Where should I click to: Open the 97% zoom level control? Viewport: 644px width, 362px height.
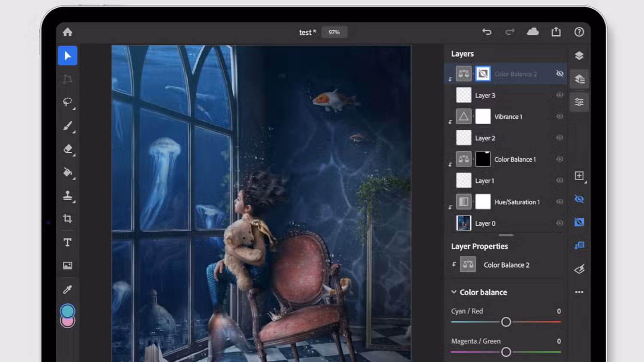[x=334, y=32]
